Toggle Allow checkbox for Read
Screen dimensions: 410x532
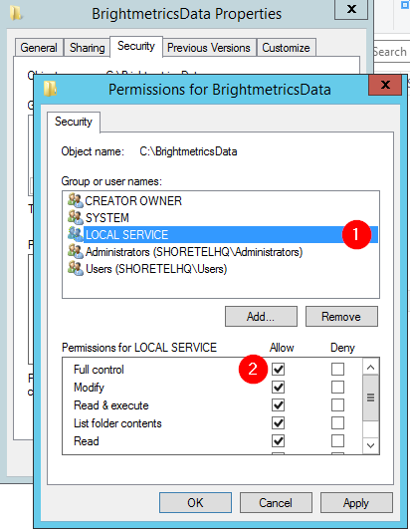coord(279,441)
